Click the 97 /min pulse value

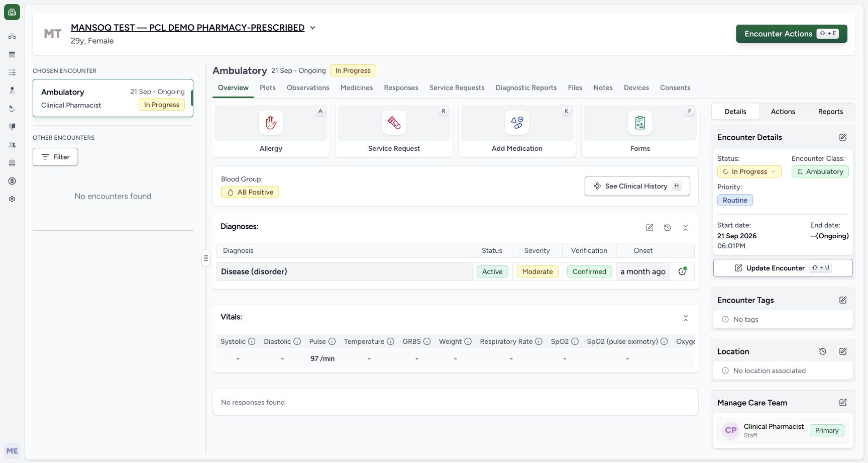pyautogui.click(x=322, y=358)
